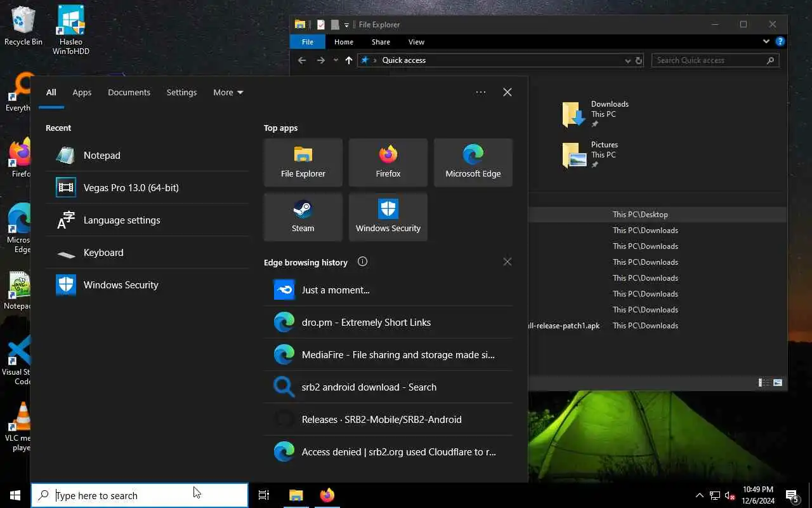Screen dimensions: 812x508
Task: Open the volume tray icon
Action: 730,495
